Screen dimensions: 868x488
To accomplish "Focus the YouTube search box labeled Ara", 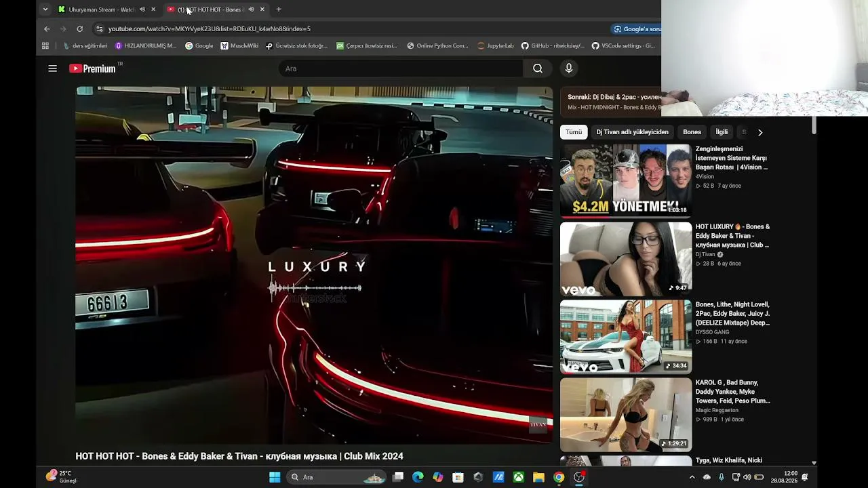I will [x=401, y=68].
